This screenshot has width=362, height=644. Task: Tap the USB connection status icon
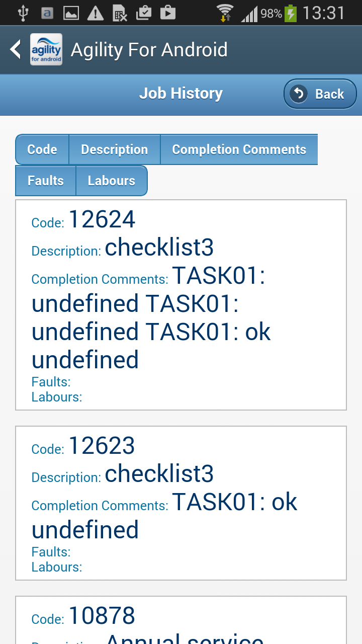[x=23, y=13]
